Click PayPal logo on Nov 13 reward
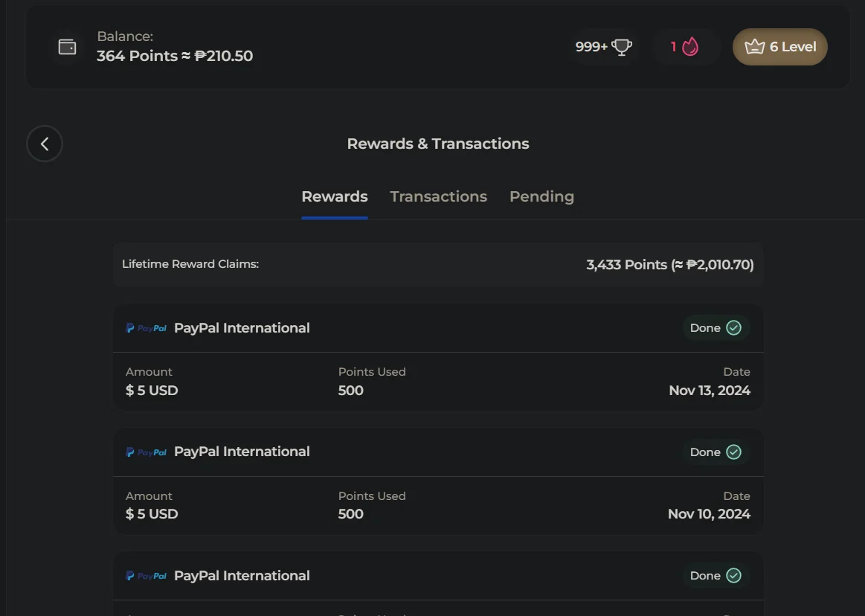The image size is (865, 616). (147, 328)
